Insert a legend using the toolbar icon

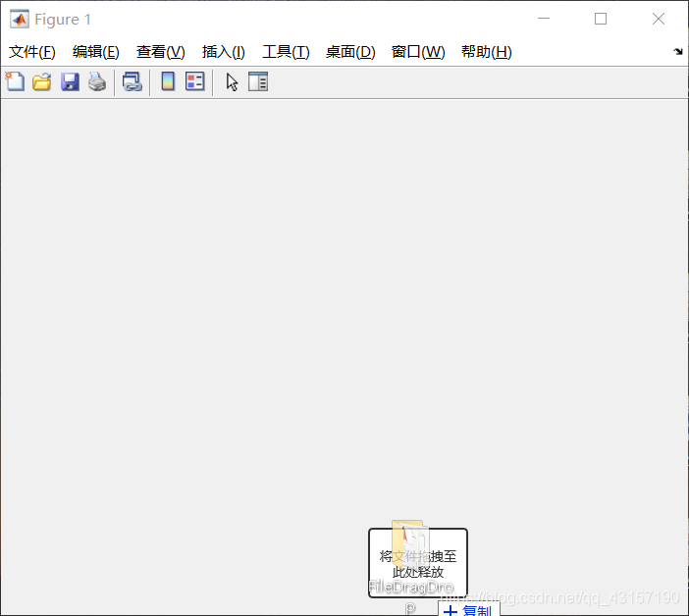194,81
